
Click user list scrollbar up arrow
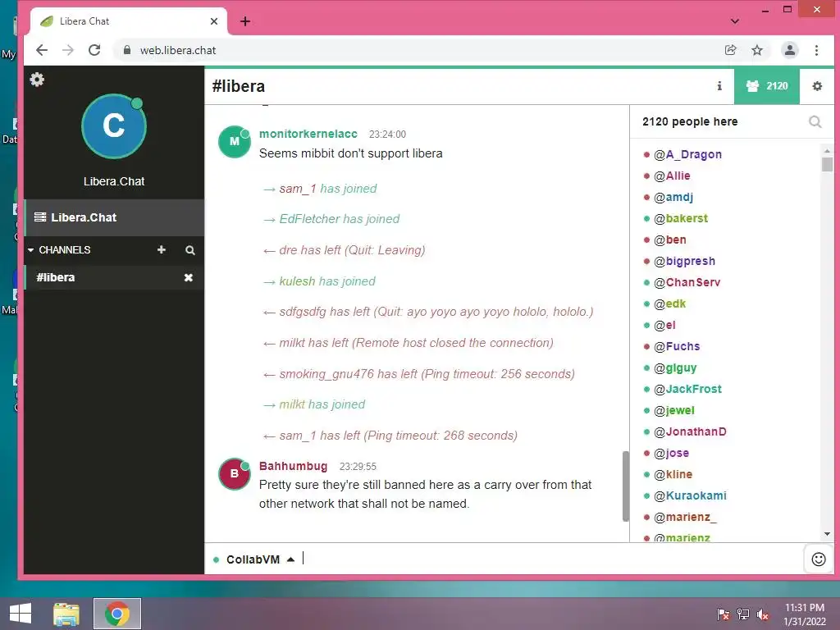pyautogui.click(x=827, y=150)
